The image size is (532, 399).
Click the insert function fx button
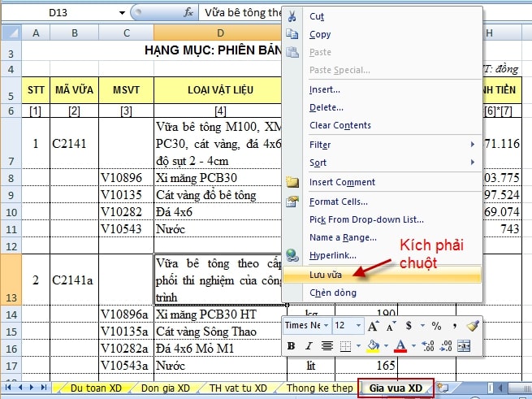(188, 13)
